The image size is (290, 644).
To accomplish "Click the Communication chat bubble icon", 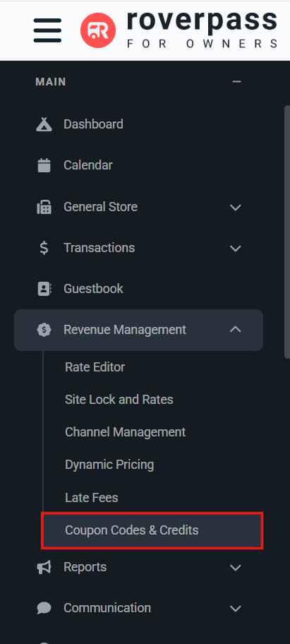I will coord(44,608).
